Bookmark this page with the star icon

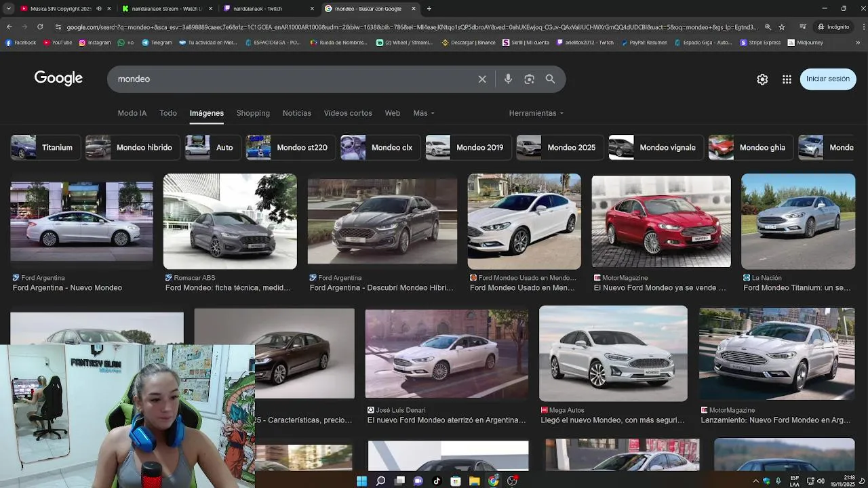pos(782,27)
